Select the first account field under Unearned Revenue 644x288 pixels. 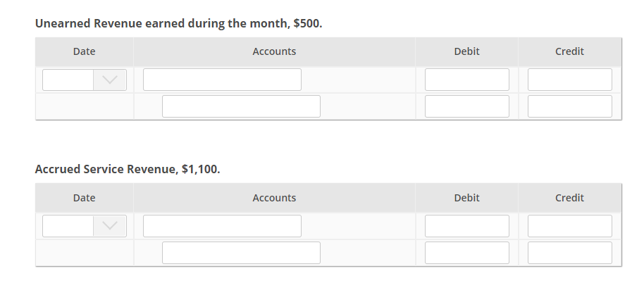coord(222,80)
